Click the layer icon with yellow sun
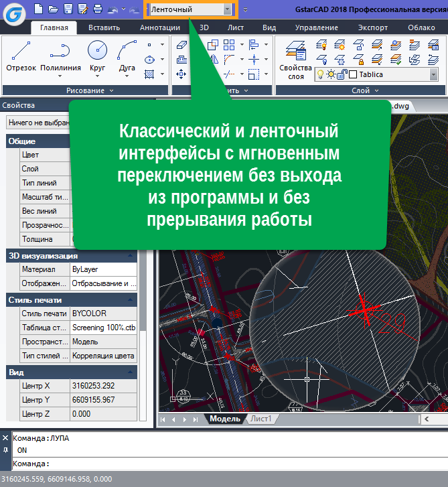This screenshot has width=448, height=487. (x=340, y=45)
